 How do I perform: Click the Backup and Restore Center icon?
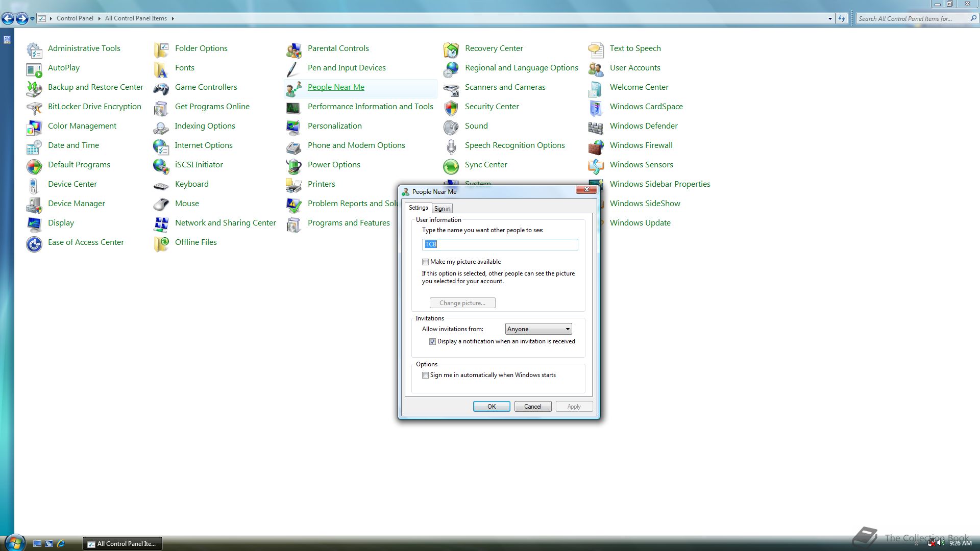click(x=34, y=88)
